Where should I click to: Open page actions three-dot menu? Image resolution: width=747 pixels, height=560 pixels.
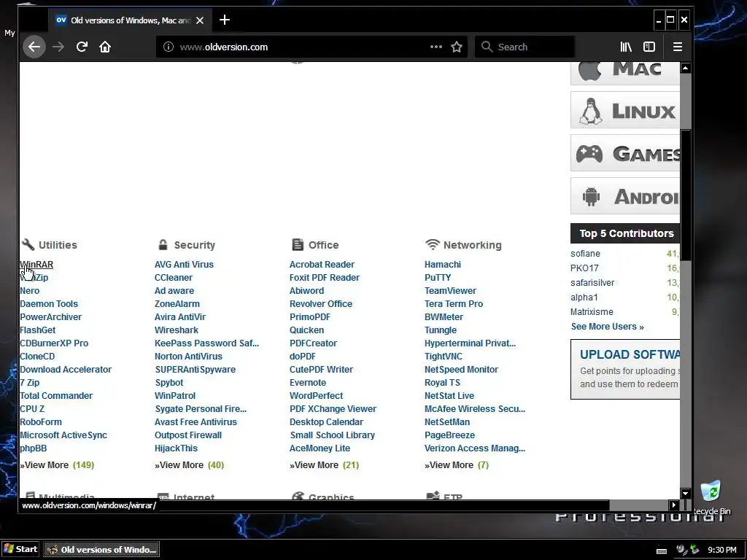tap(436, 47)
